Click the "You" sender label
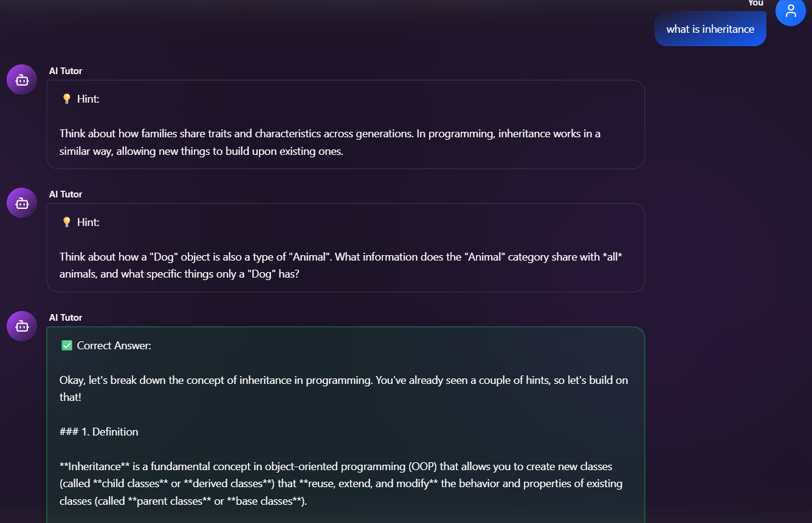The width and height of the screenshot is (812, 523). click(755, 3)
